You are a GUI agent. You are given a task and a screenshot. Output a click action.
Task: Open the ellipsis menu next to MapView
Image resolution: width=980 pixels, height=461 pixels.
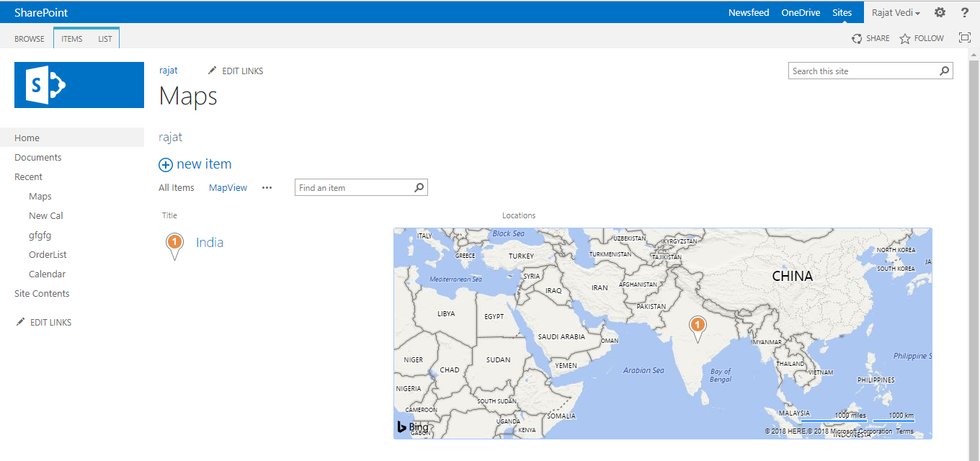coord(266,187)
